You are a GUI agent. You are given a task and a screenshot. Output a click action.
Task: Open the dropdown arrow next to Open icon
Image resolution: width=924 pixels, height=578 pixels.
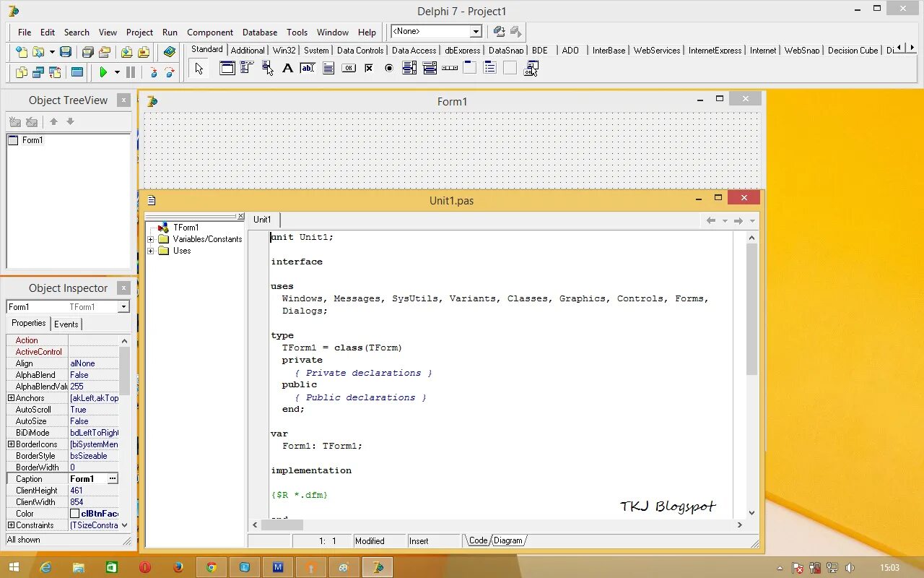(52, 52)
